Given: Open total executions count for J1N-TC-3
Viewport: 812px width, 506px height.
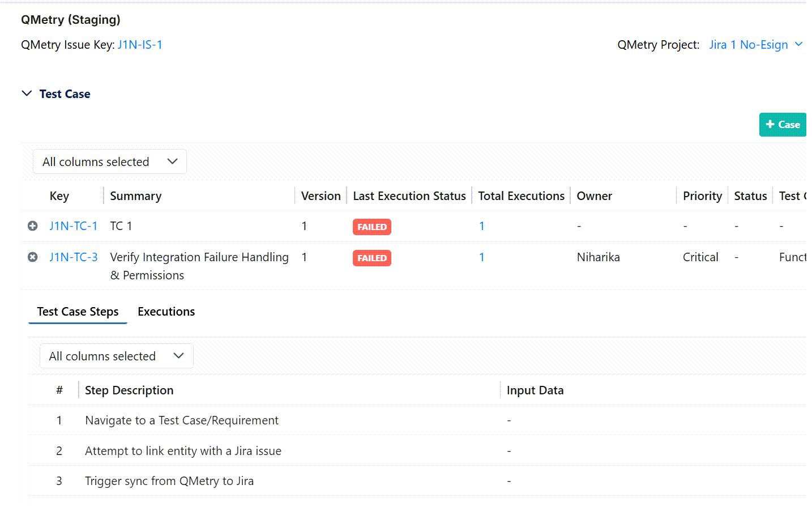Looking at the screenshot, I should [481, 257].
